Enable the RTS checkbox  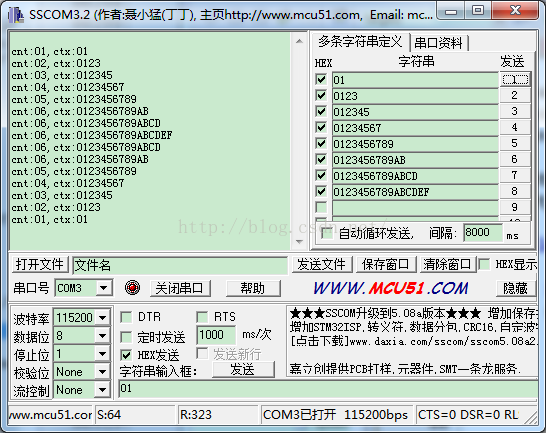(x=202, y=317)
